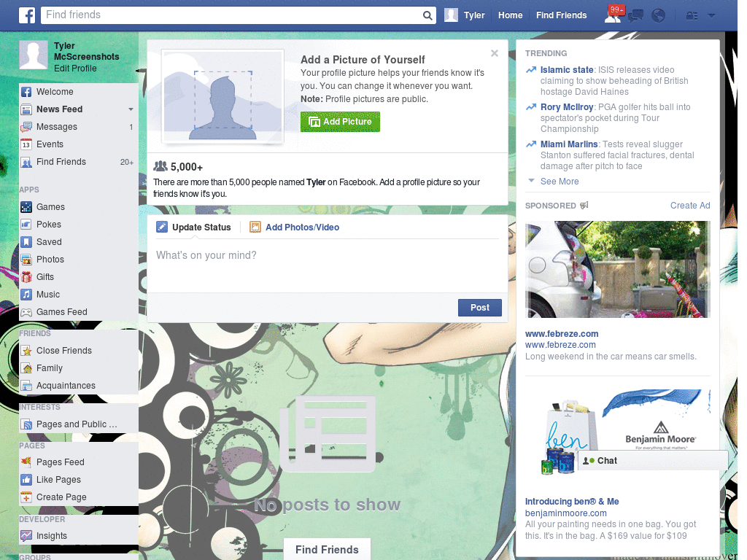Click the Acquaintances icon
Image resolution: width=747 pixels, height=560 pixels.
click(26, 386)
